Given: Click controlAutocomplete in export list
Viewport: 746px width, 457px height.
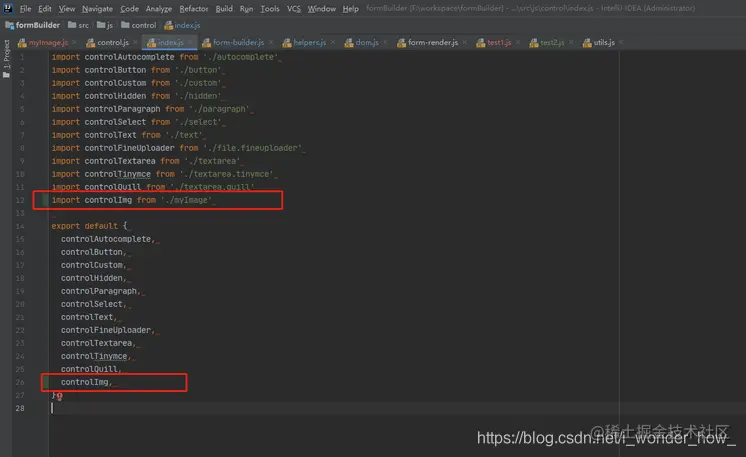Looking at the screenshot, I should 108,239.
